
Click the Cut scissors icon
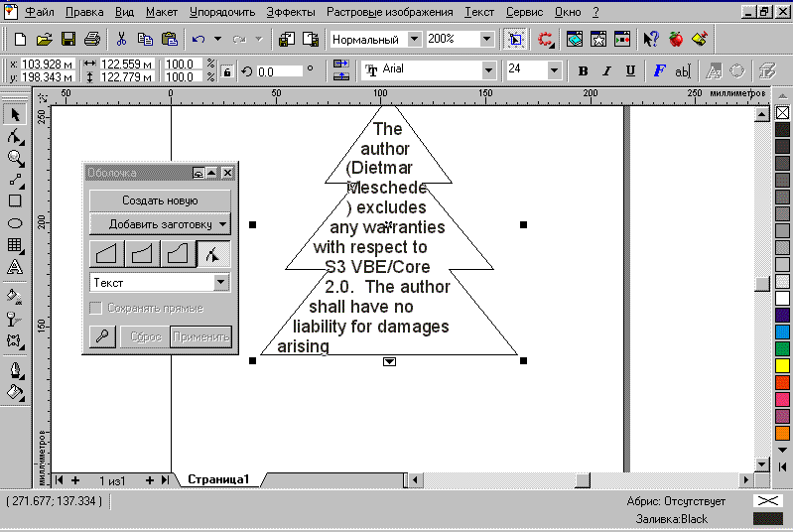click(x=121, y=40)
